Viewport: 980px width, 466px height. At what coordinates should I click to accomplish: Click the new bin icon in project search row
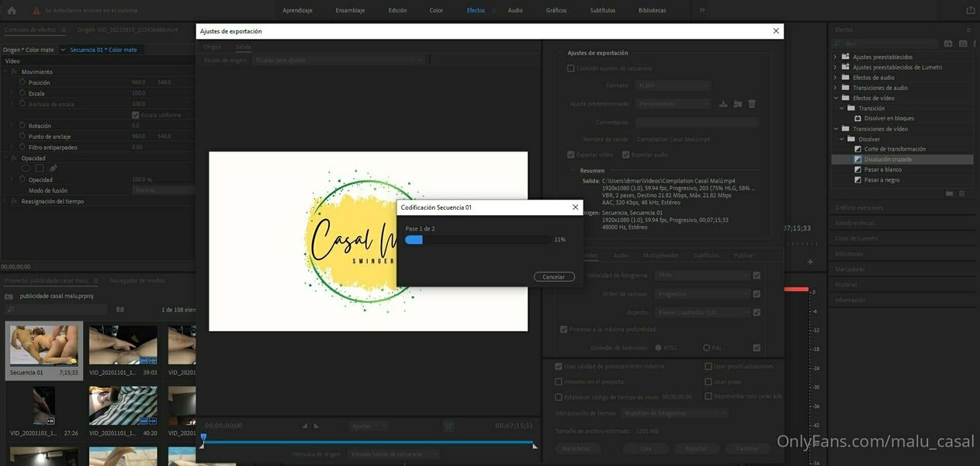tap(120, 309)
